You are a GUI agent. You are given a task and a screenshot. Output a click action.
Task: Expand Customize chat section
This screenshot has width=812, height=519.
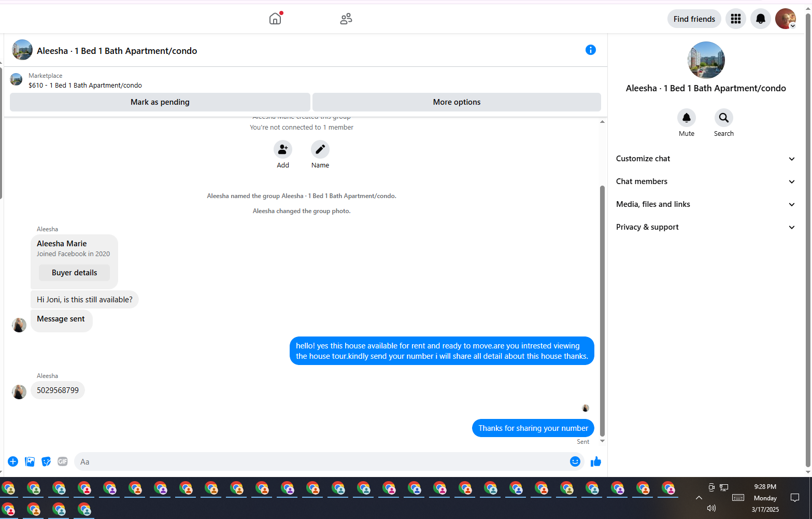tap(705, 159)
